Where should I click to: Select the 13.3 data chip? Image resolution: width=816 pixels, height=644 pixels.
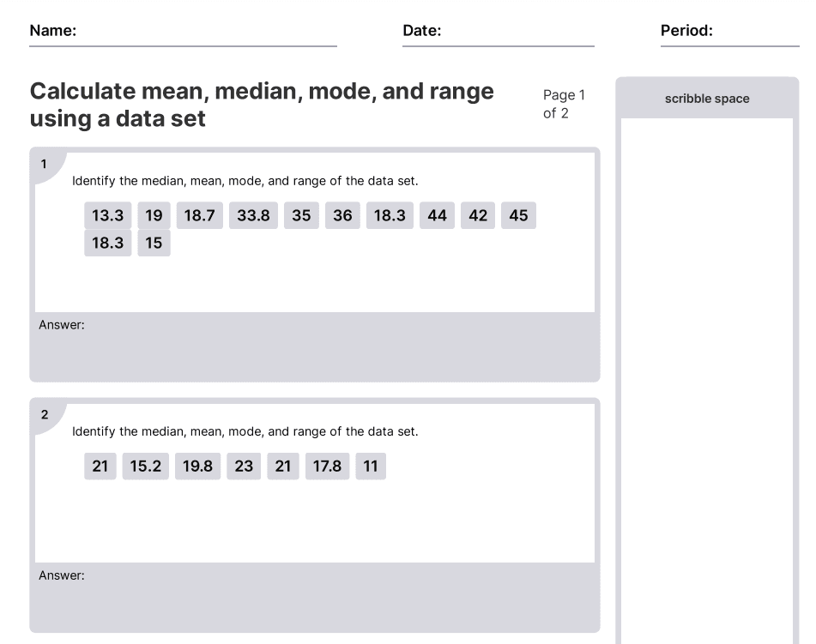click(107, 216)
